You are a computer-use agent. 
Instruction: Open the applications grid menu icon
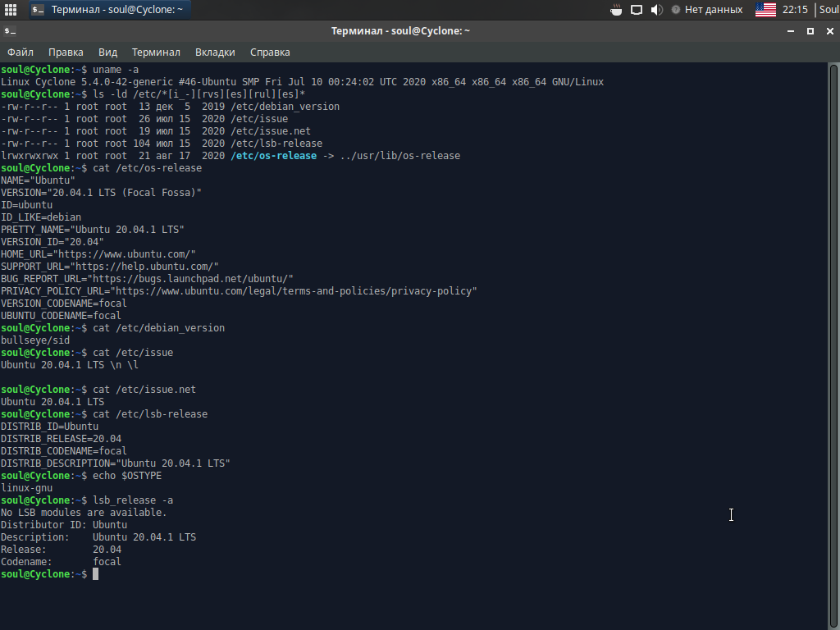point(10,10)
